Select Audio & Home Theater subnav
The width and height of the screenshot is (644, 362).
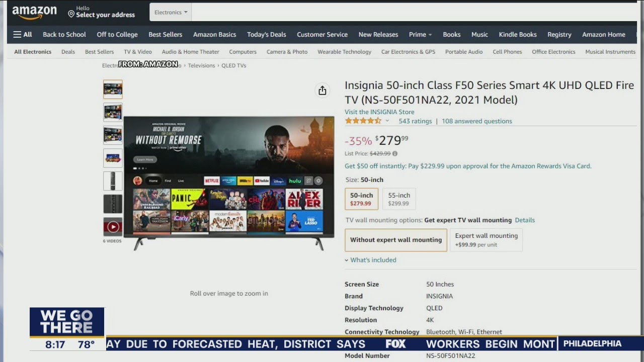[x=191, y=52]
